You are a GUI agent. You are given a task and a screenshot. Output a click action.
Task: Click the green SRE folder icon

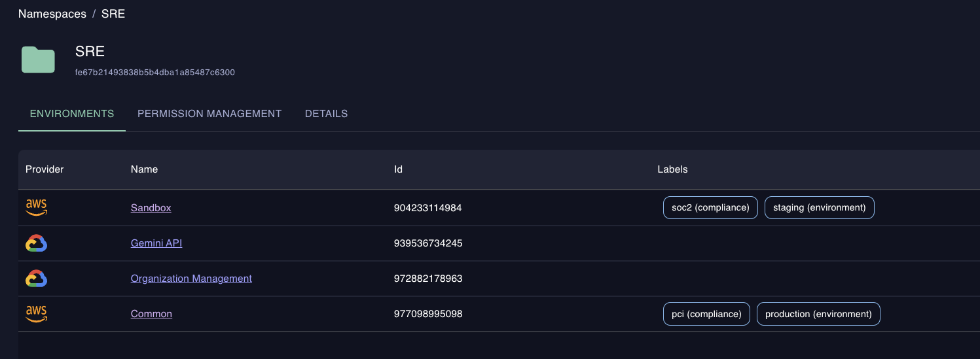tap(38, 60)
